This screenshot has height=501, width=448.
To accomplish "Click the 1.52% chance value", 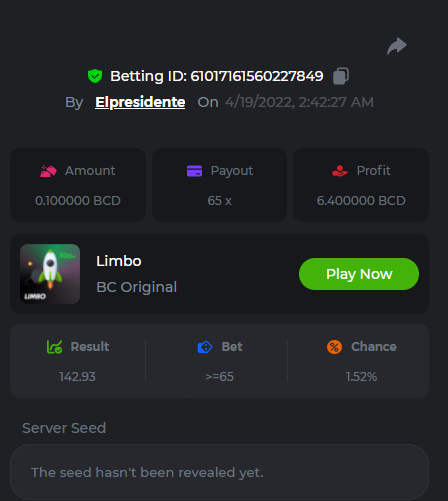I will [361, 377].
